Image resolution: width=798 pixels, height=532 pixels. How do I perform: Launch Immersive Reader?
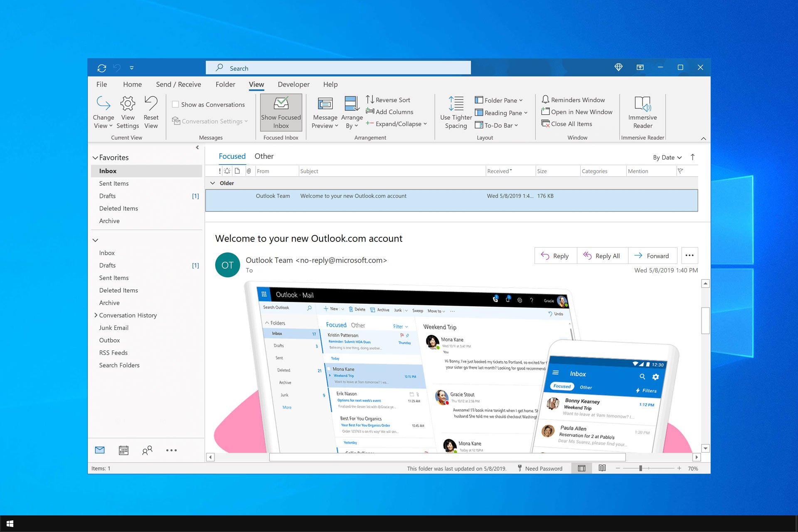[x=643, y=112]
